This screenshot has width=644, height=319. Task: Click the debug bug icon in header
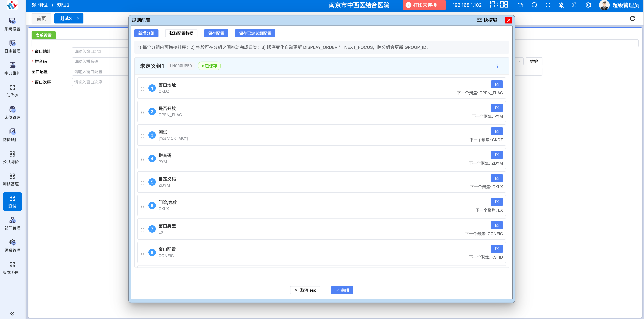(574, 5)
